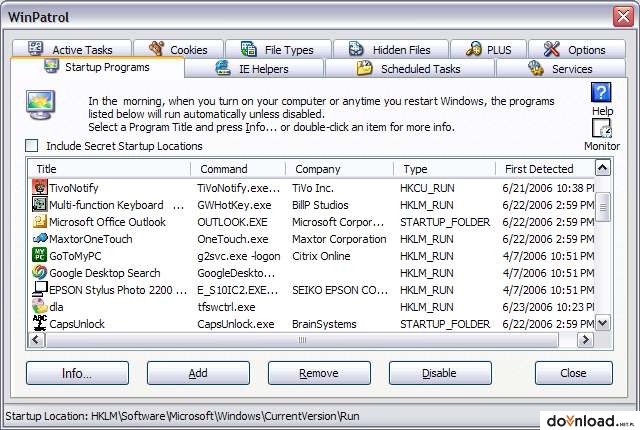Open the File Types tab
The width and height of the screenshot is (640, 430).
(278, 49)
